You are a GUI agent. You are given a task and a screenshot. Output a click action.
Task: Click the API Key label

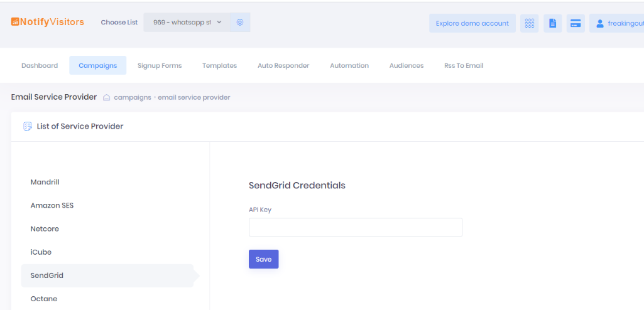[x=260, y=210]
